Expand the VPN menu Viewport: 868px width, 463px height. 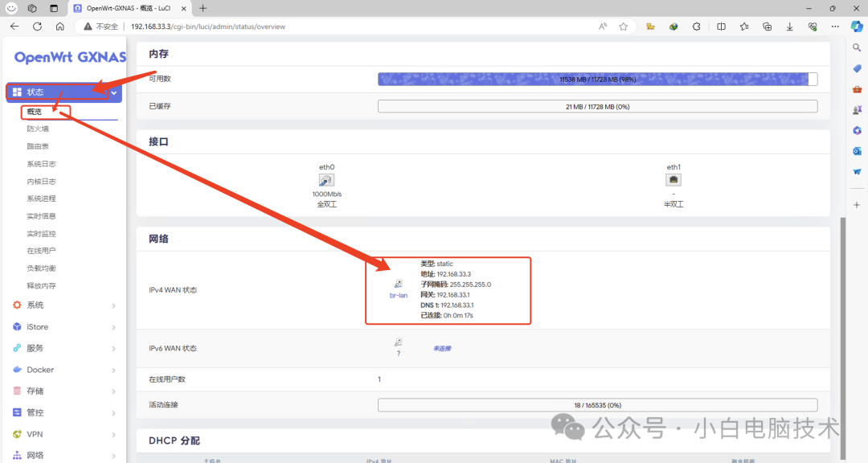click(63, 434)
